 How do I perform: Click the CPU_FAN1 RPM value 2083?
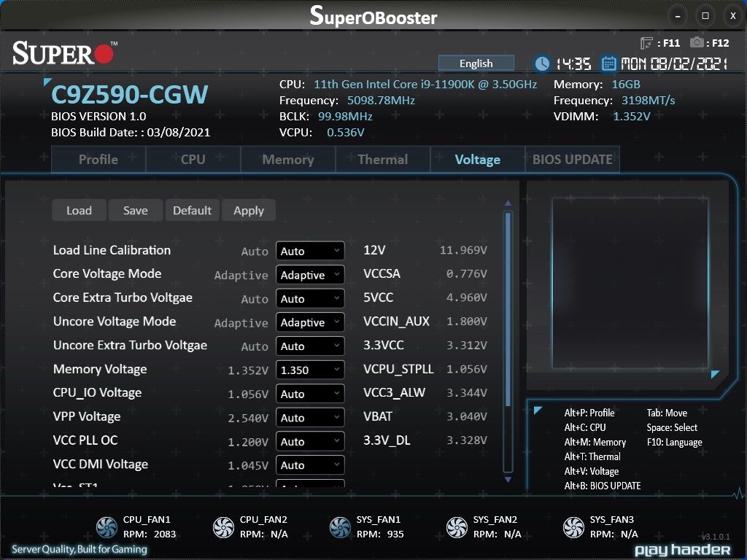[165, 534]
